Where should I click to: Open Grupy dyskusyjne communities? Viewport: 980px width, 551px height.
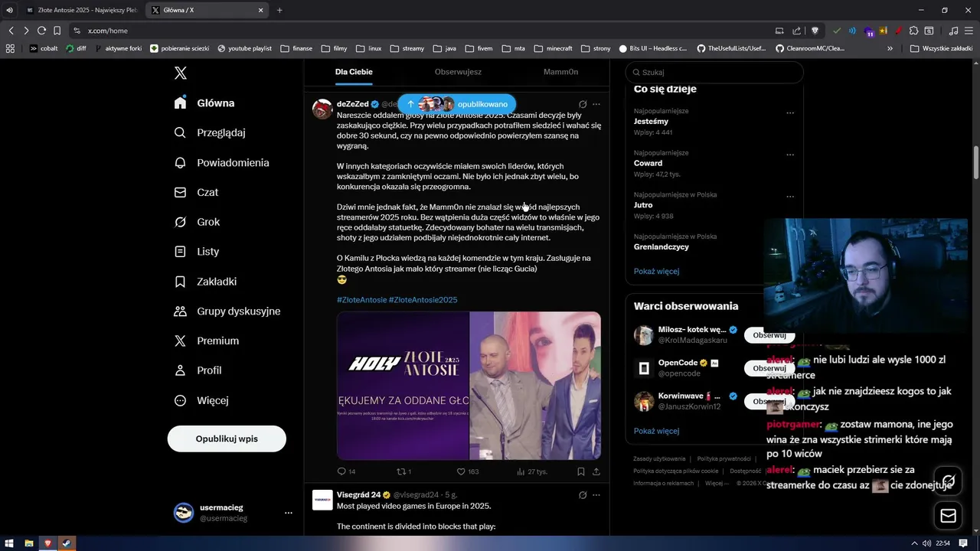click(x=227, y=311)
